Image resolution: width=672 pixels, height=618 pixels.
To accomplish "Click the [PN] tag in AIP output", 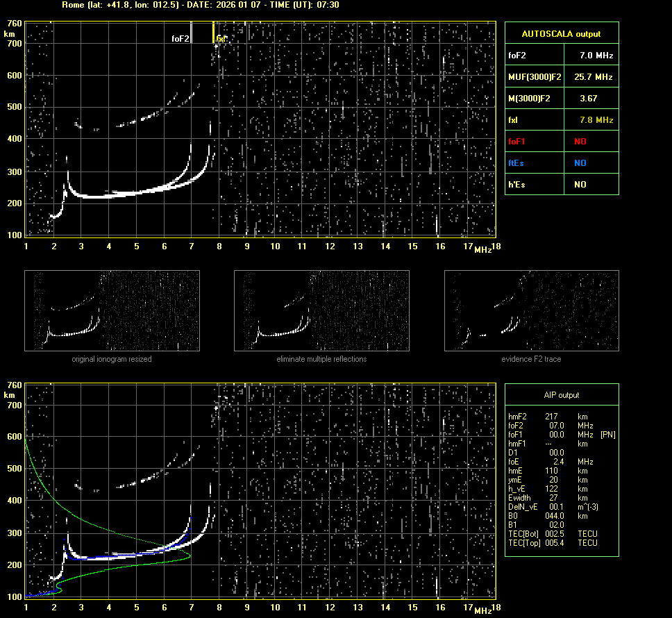I will pos(607,435).
